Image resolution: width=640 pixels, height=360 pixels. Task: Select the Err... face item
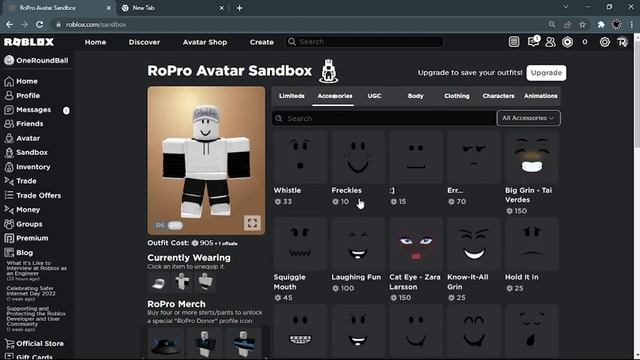[473, 157]
